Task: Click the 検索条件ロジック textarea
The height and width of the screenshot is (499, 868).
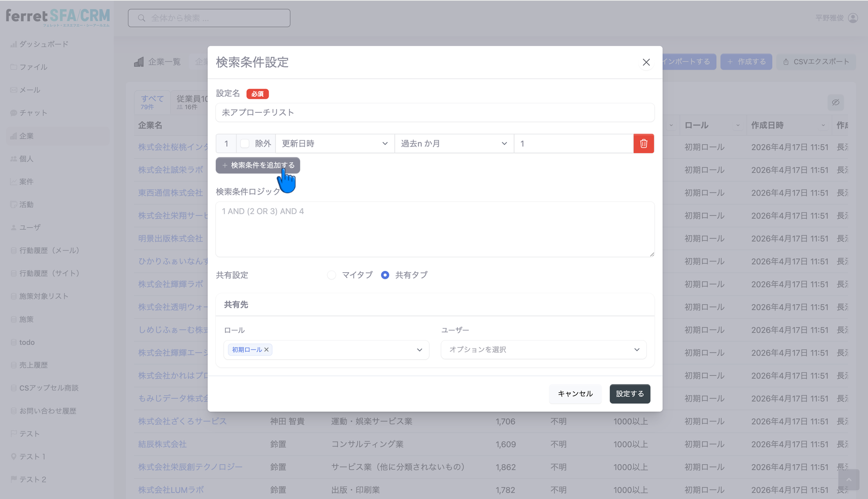Action: click(x=435, y=229)
